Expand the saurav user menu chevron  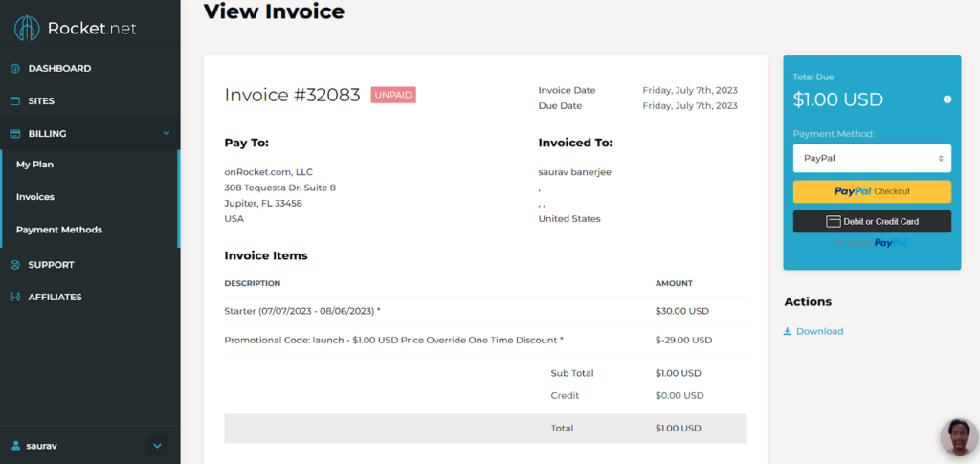point(158,446)
